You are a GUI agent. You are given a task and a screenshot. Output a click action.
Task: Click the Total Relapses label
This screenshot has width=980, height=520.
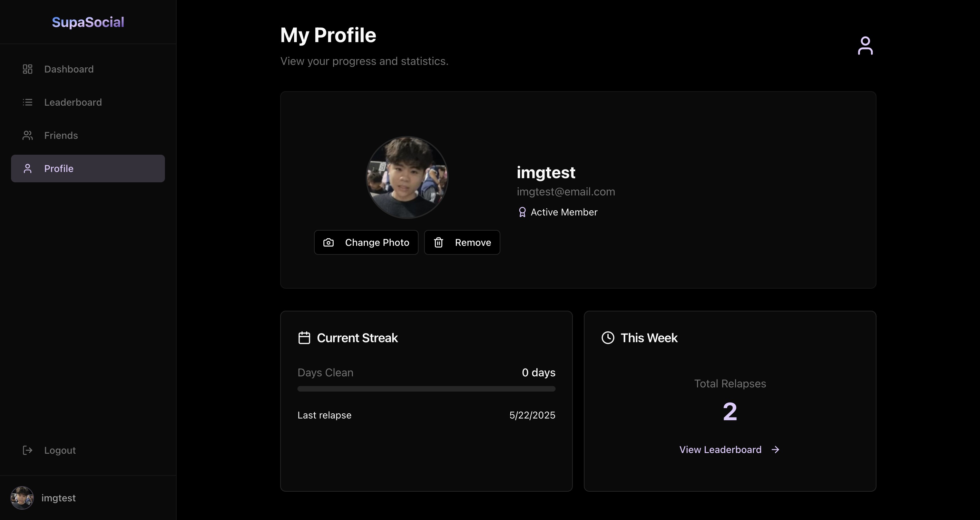(x=730, y=383)
